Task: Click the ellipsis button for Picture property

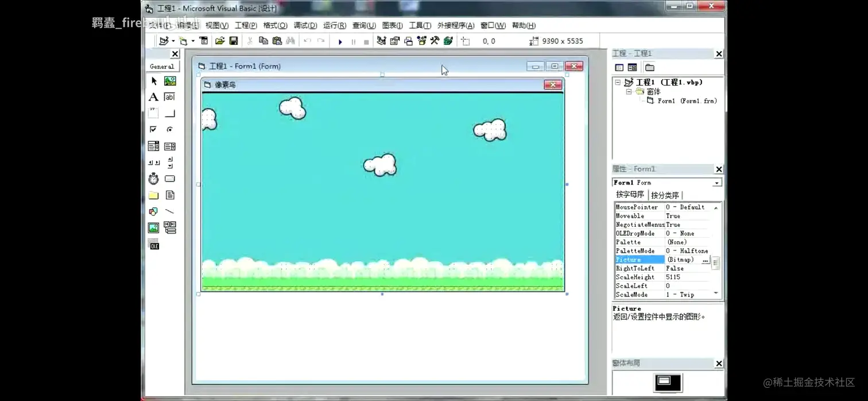Action: (x=706, y=260)
